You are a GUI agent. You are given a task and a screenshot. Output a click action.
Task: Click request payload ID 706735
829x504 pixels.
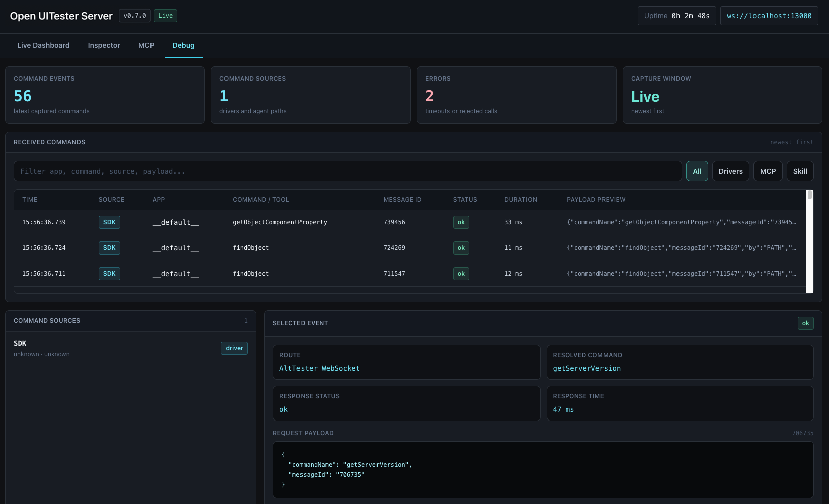pos(803,433)
